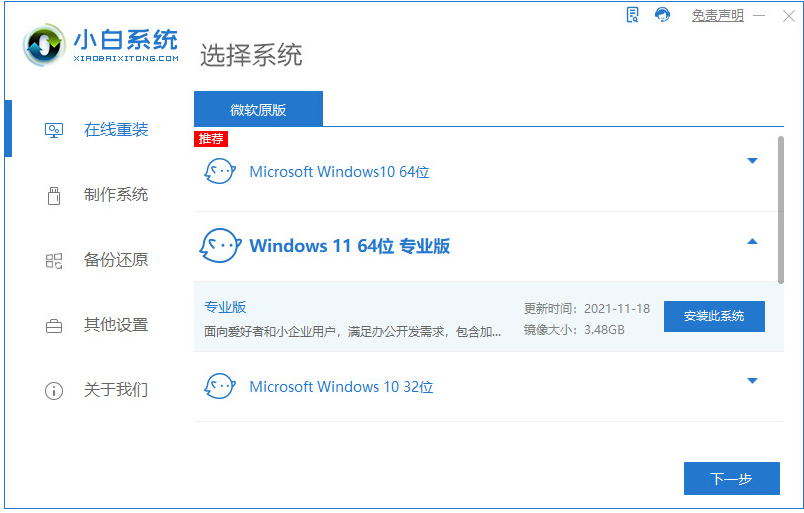Screen dimensions: 804x513
Task: Open 关于我们 in the sidebar
Action: pyautogui.click(x=116, y=390)
